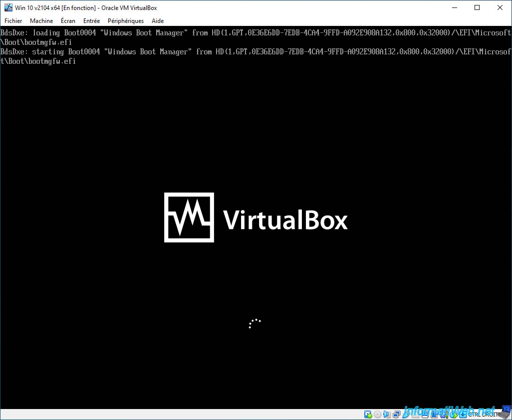Click the USB devices status icon
This screenshot has height=420, width=512.
[406, 415]
